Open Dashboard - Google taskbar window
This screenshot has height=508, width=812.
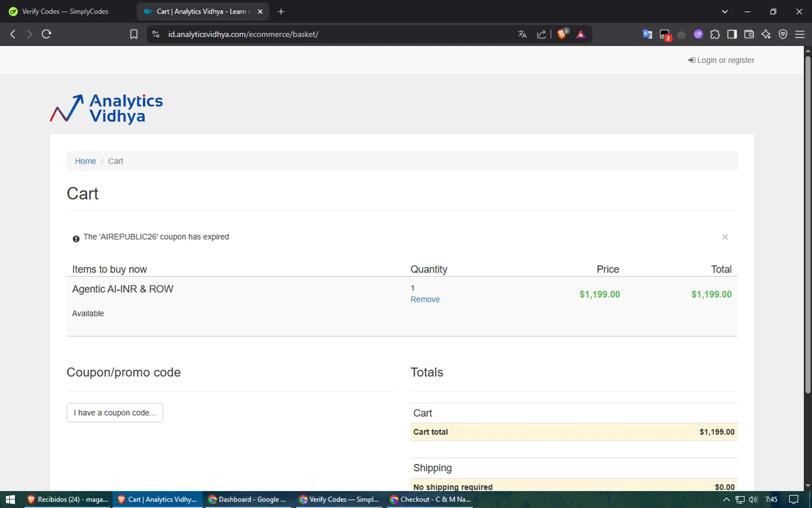click(248, 499)
